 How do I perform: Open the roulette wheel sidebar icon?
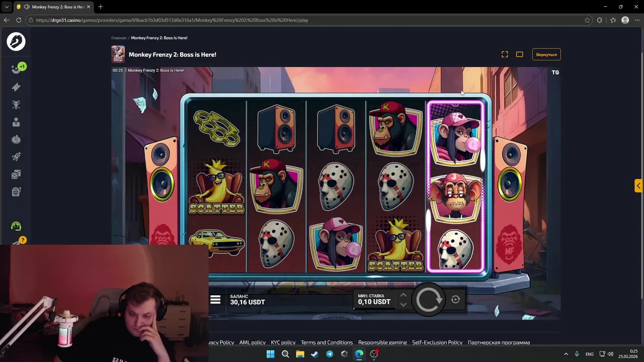point(16,139)
